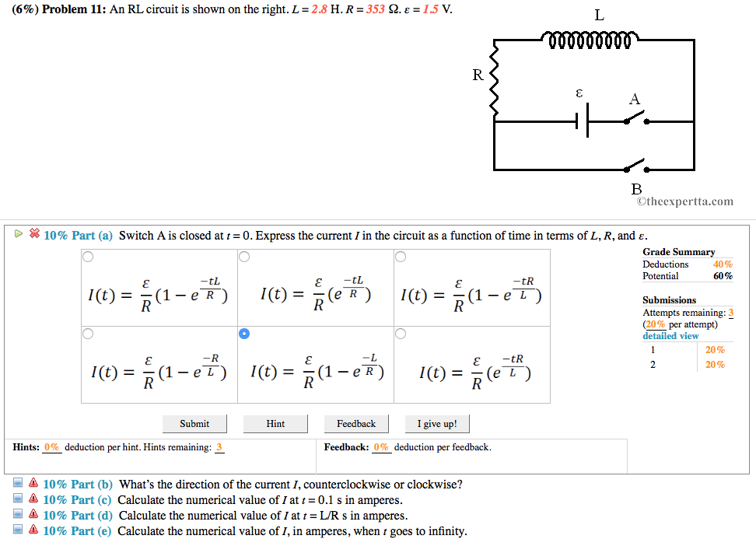Choose the ε/R(e^(−tR/L)) answer option
This screenshot has height=539, width=756.
(401, 334)
